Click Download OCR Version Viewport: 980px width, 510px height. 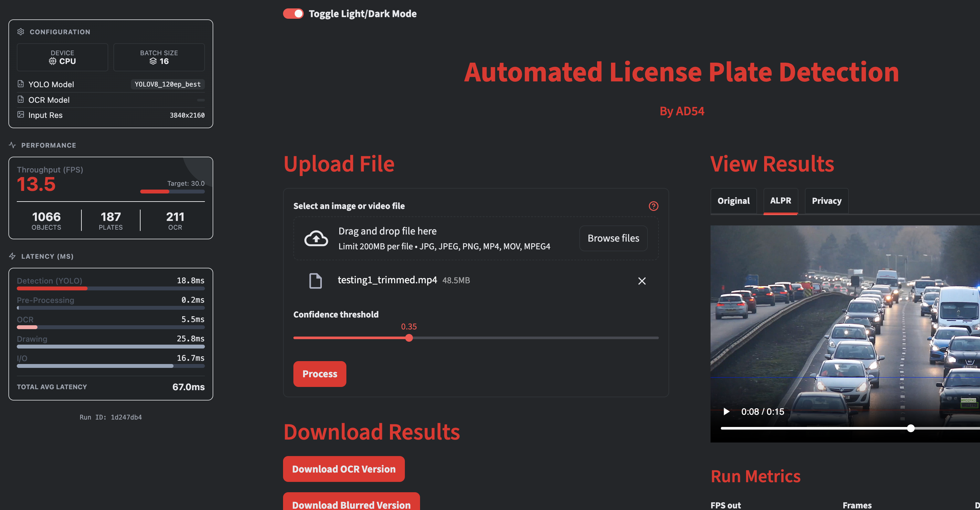343,469
